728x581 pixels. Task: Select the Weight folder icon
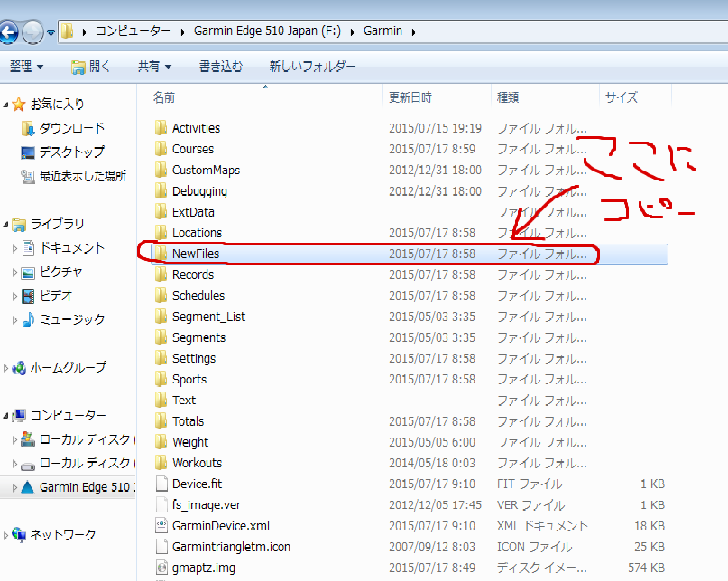161,442
